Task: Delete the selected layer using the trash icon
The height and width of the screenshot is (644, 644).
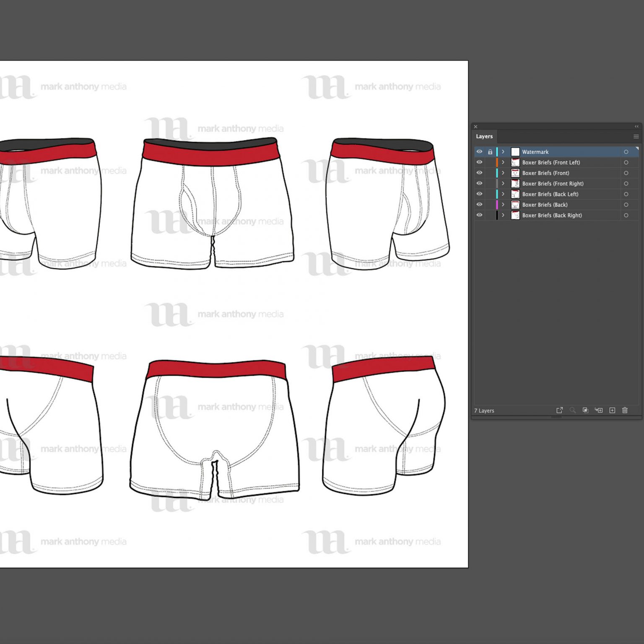Action: 625,410
